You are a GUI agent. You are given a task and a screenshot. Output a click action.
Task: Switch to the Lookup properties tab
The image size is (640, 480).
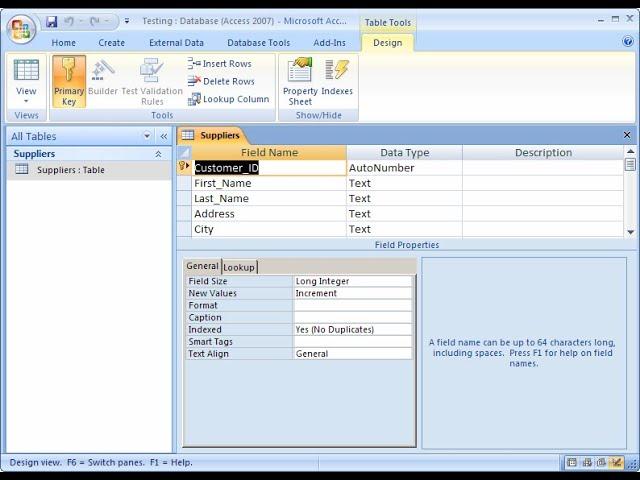tap(239, 267)
